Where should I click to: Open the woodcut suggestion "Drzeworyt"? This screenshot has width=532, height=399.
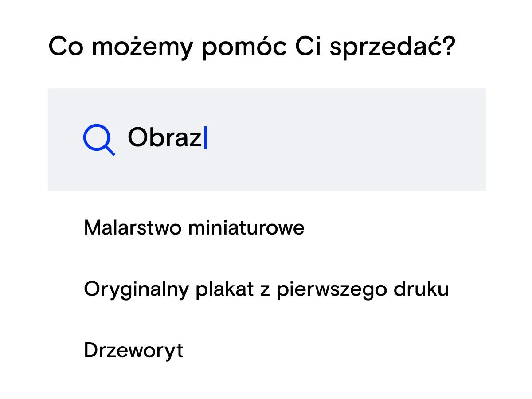point(133,350)
